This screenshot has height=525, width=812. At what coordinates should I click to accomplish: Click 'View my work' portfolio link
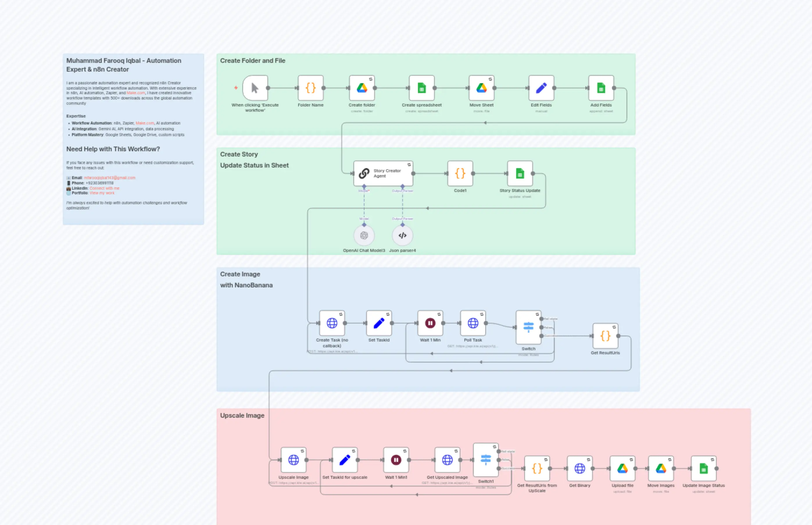[x=102, y=193]
